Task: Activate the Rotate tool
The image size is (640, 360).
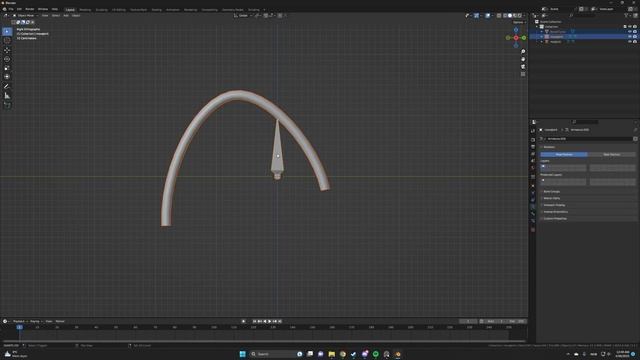Action: tap(7, 59)
